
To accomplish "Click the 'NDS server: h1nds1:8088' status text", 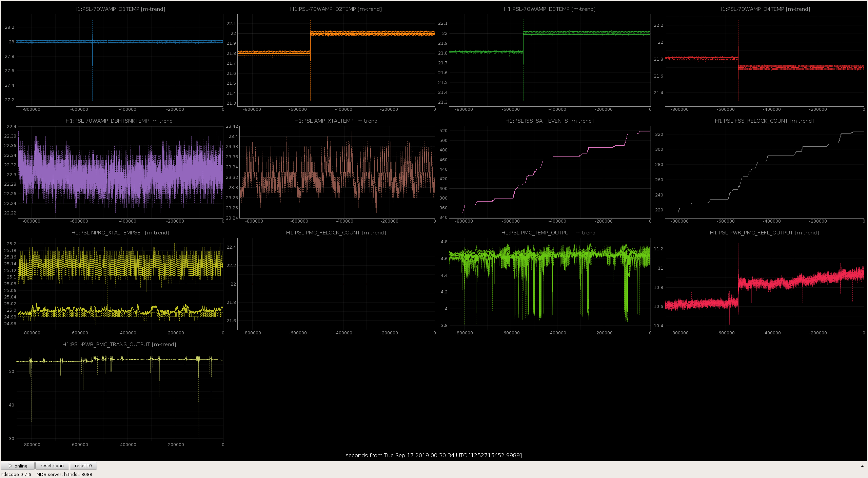I will pos(64,474).
